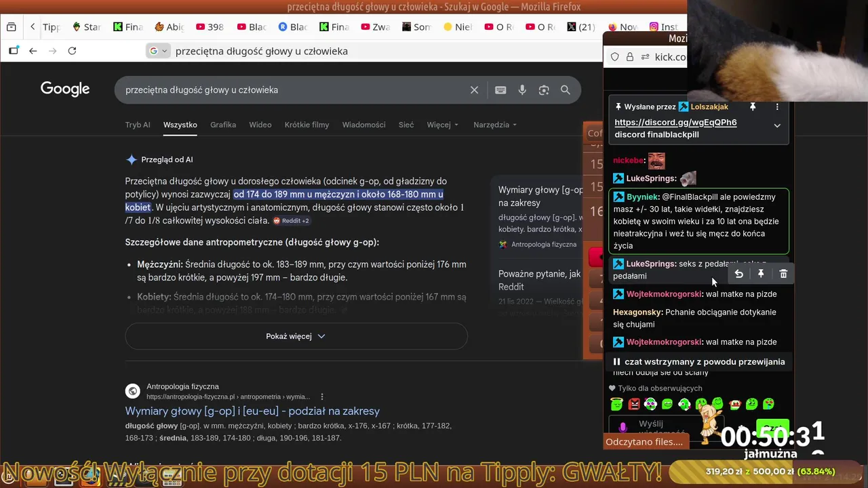Image resolution: width=868 pixels, height=488 pixels.
Task: Click Firefox forward arrow
Action: [52, 51]
